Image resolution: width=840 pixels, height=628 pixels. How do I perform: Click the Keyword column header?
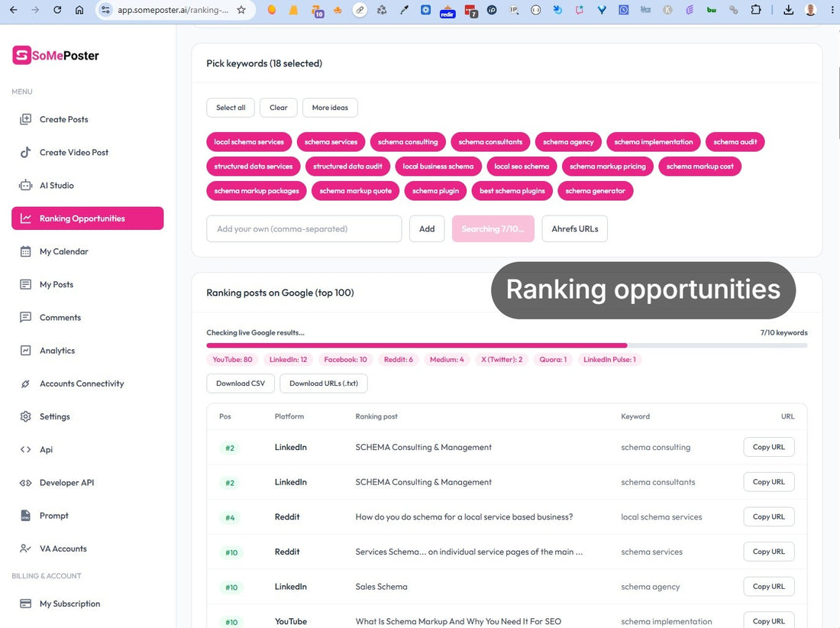pos(635,416)
